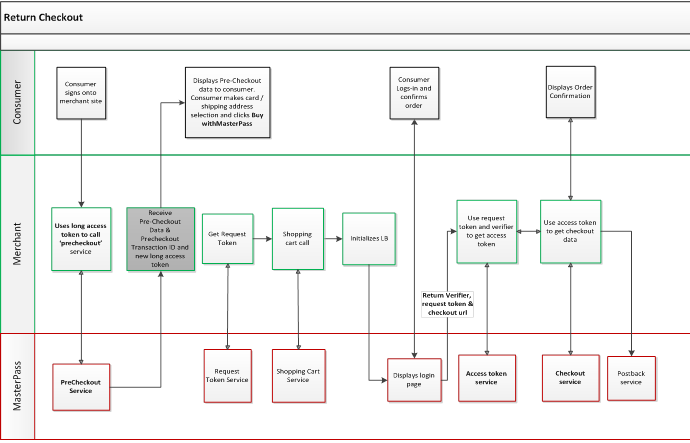The height and width of the screenshot is (443, 690).
Task: Select the 'Checkout service' box
Action: point(571,378)
